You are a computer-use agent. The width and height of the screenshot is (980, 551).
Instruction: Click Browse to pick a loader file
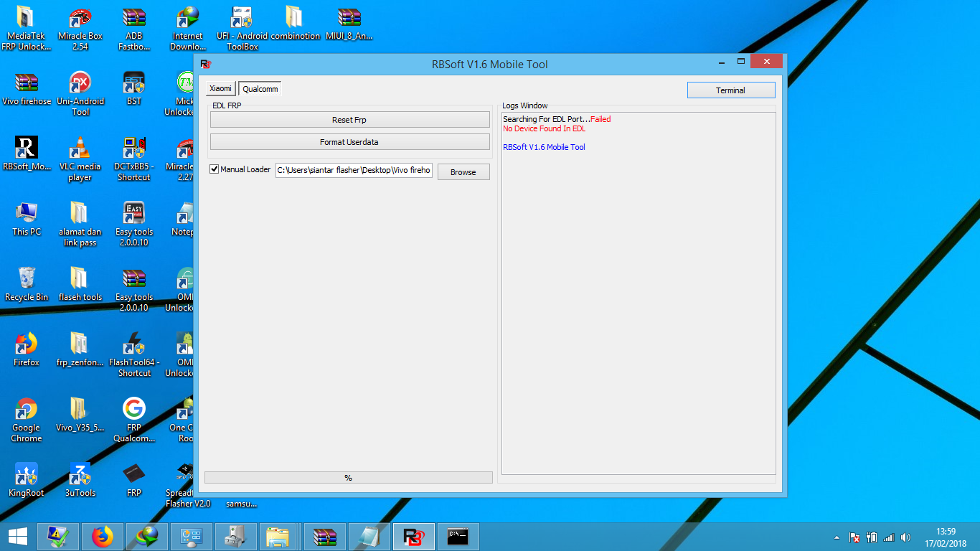point(463,171)
